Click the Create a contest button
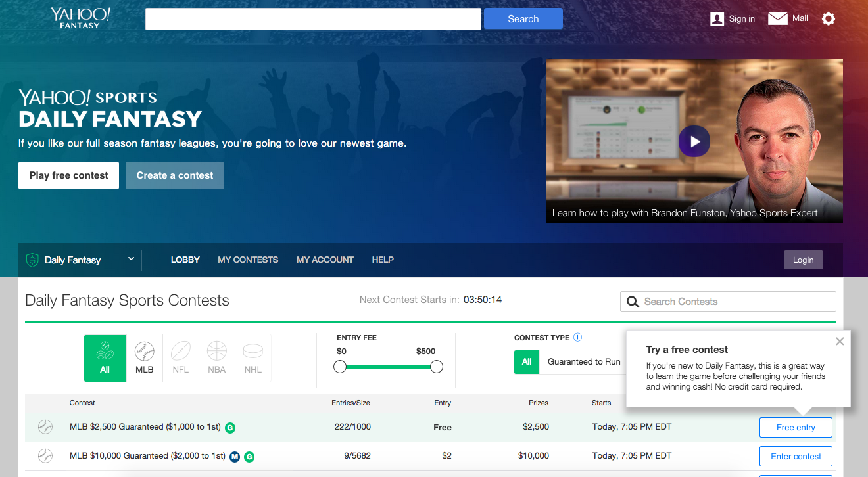 click(x=175, y=175)
